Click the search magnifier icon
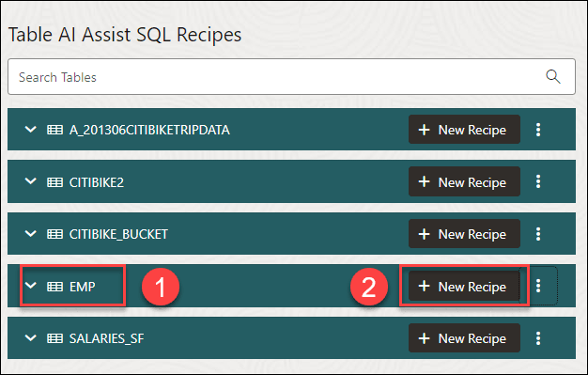The height and width of the screenshot is (375, 588). [552, 76]
